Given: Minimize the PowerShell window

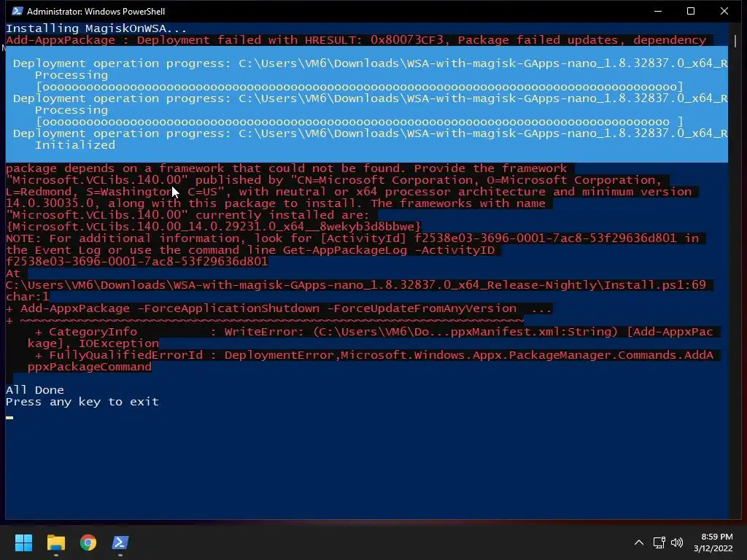Looking at the screenshot, I should [x=658, y=11].
